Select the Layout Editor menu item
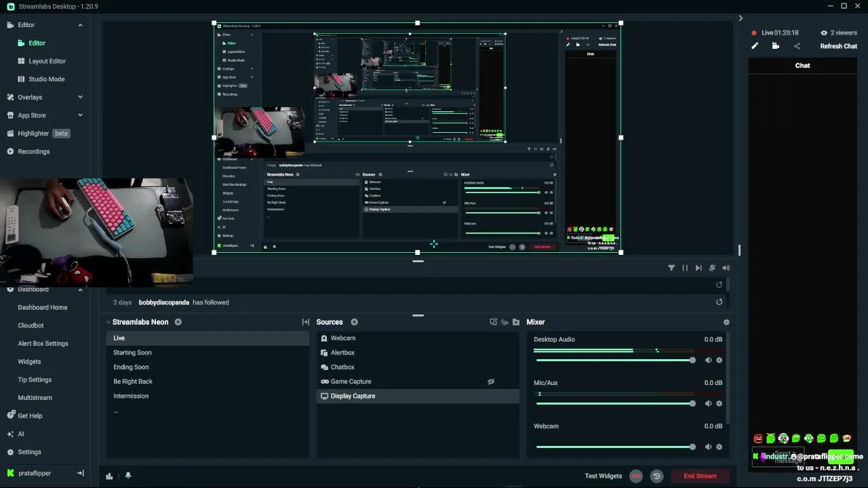This screenshot has height=488, width=868. point(47,61)
